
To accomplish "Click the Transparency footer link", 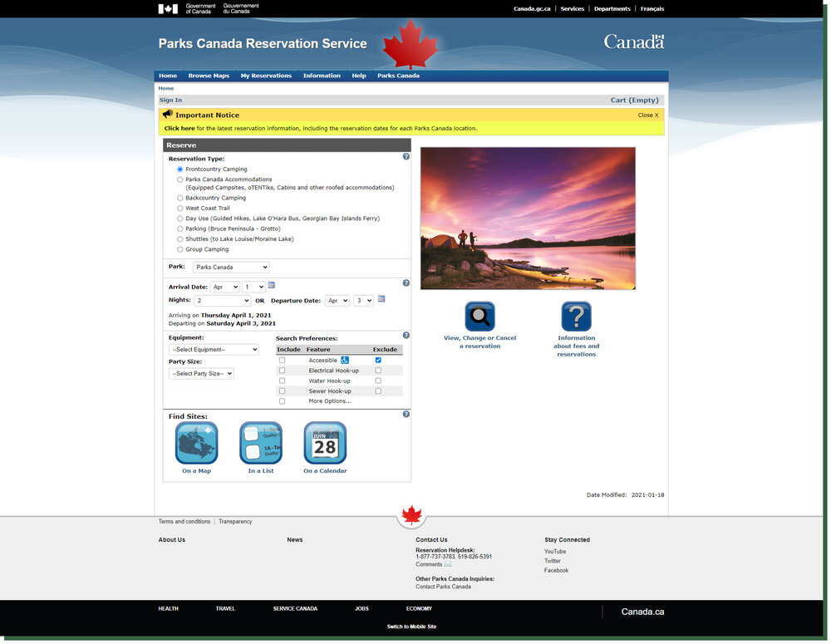I will tap(235, 522).
